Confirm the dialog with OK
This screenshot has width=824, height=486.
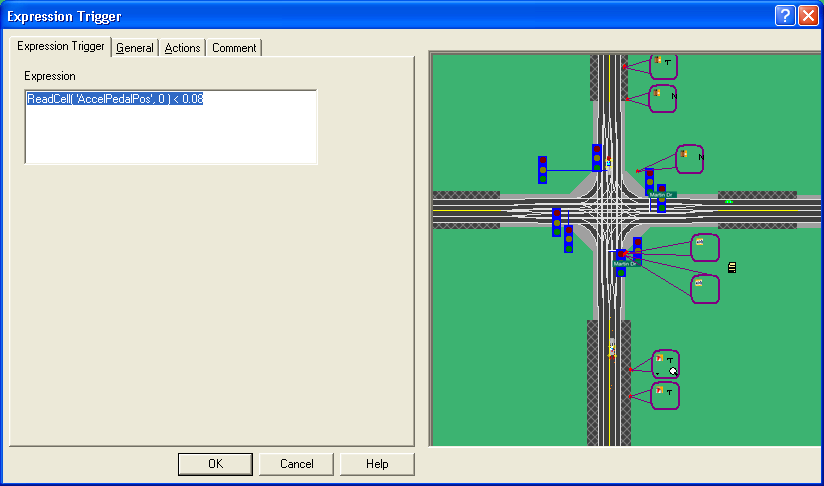tap(215, 464)
